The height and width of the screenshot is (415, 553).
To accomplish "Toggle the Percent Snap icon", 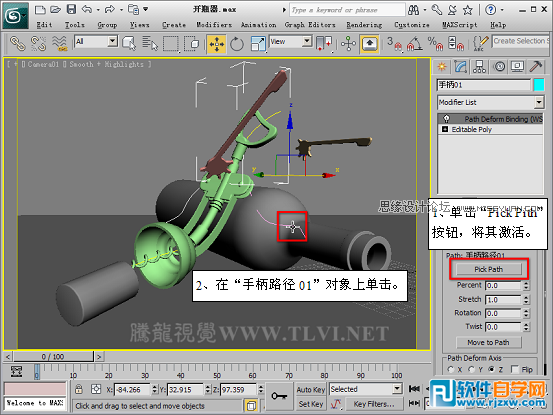I will (435, 44).
